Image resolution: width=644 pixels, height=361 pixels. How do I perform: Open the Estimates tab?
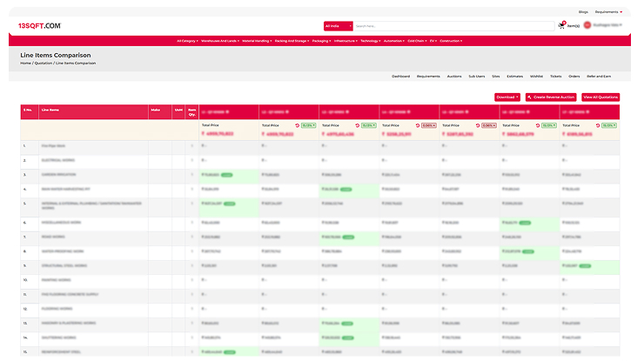point(514,77)
